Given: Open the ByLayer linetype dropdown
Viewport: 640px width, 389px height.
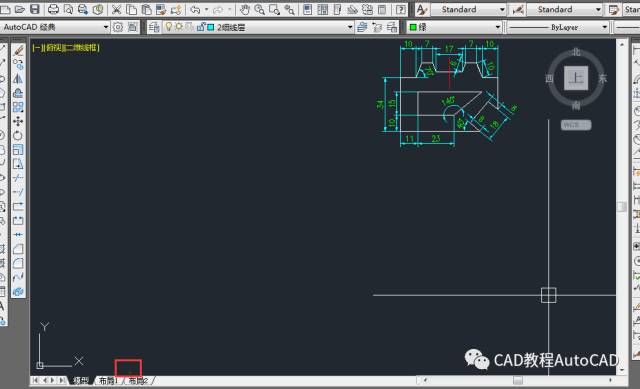Looking at the screenshot, I should [x=604, y=27].
